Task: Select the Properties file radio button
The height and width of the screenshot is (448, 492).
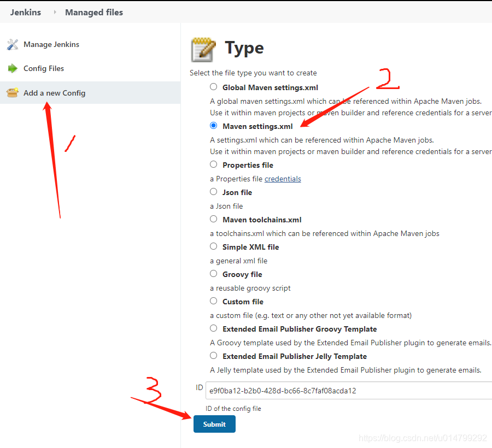Action: pyautogui.click(x=213, y=164)
